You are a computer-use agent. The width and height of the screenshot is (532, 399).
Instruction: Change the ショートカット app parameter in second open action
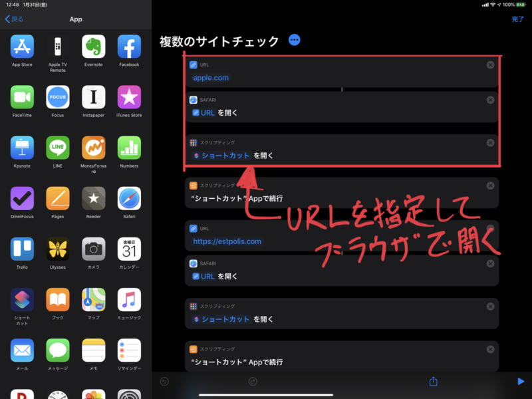221,319
